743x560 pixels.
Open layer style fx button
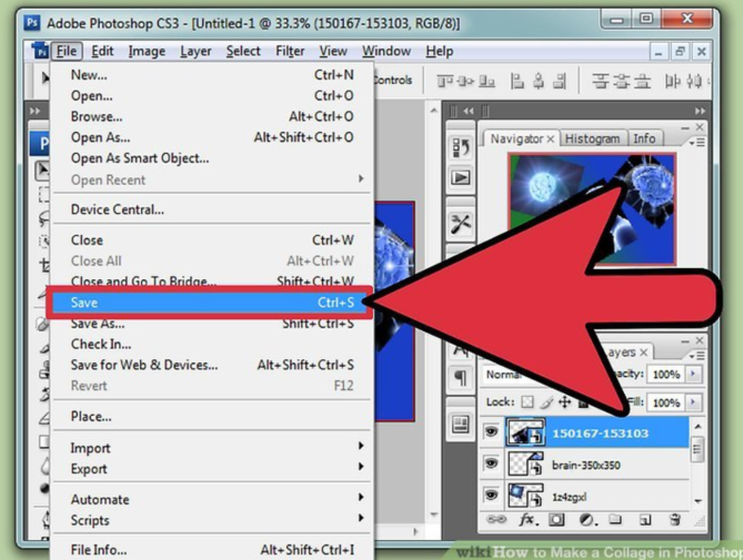tap(529, 520)
